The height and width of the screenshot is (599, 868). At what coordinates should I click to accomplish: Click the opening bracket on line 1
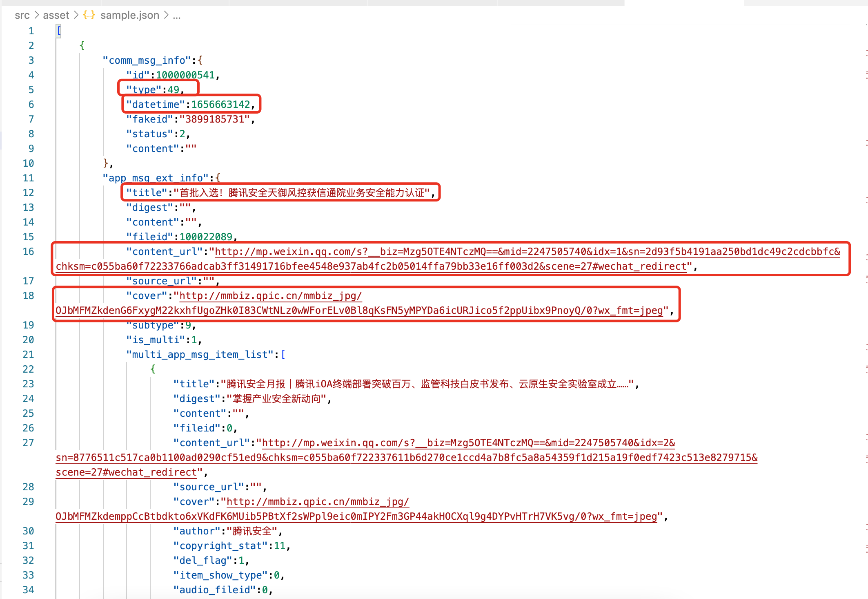pos(58,31)
